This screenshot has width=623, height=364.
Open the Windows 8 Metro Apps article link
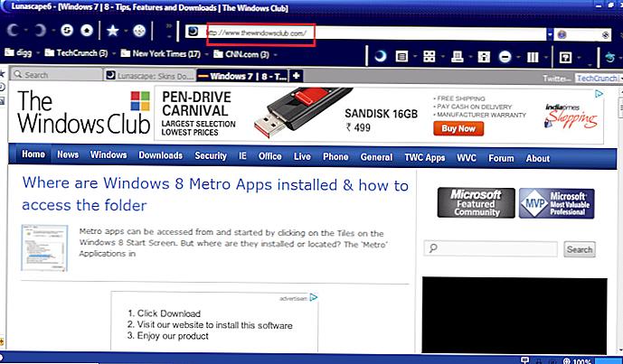[215, 195]
